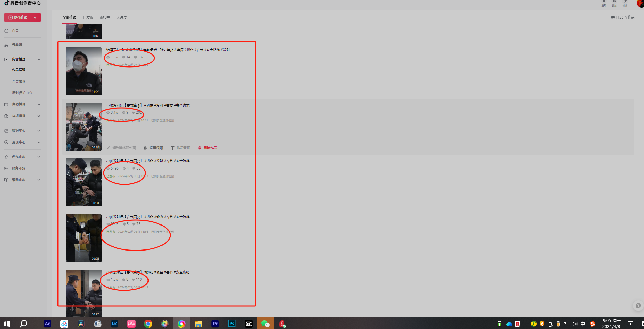644x329 pixels.
Task: Open video titled 小帅发财记【春节篇④】
Action: click(147, 106)
